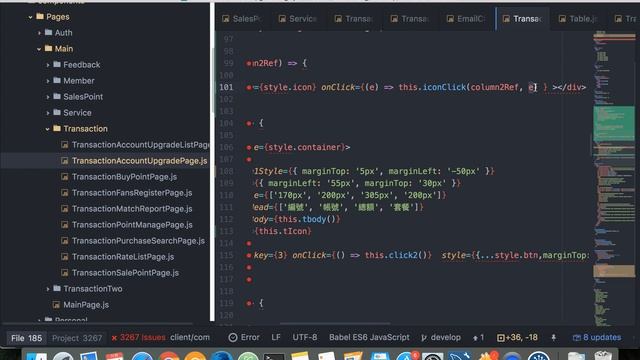
Task: Click the TransactionTwo folder icon
Action: 57,288
